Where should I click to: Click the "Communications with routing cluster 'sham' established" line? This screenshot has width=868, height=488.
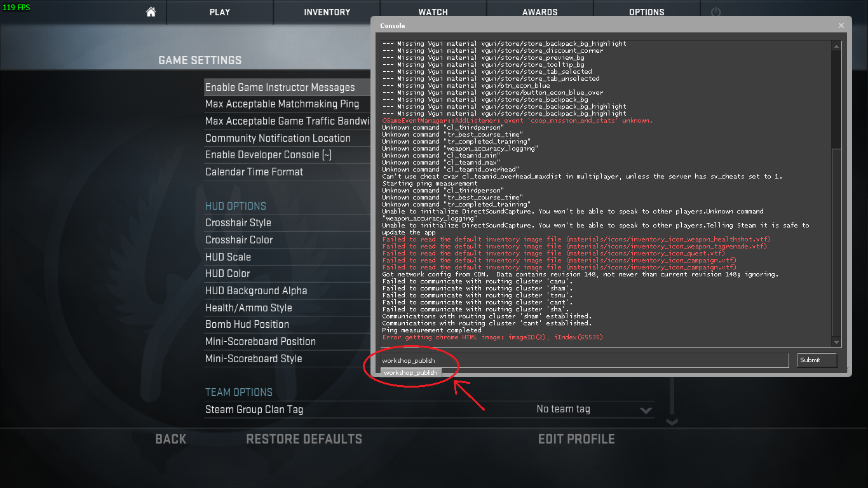click(487, 316)
